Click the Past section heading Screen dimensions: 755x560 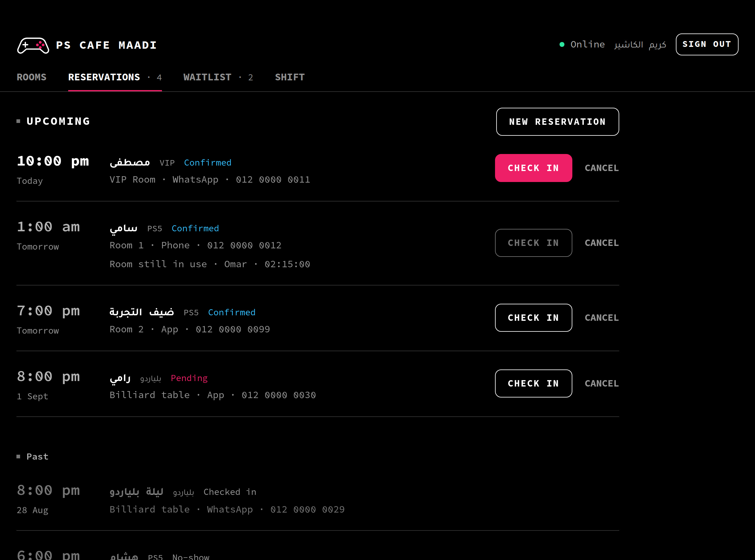[x=37, y=457]
